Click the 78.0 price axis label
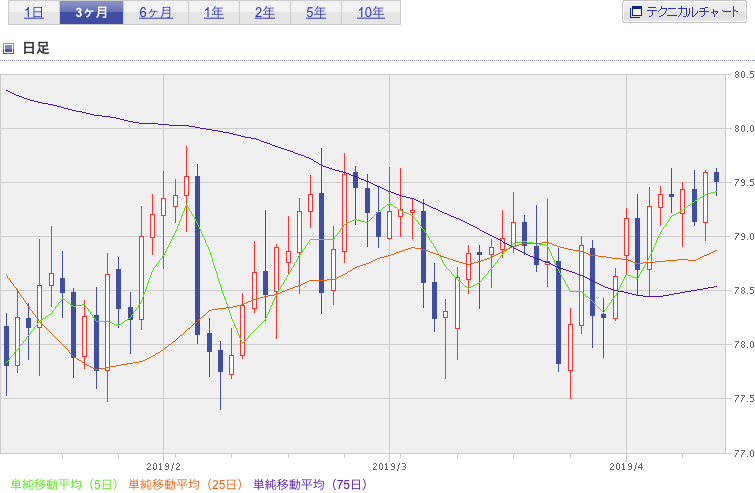Screen dimensions: 755x493 [x=744, y=345]
